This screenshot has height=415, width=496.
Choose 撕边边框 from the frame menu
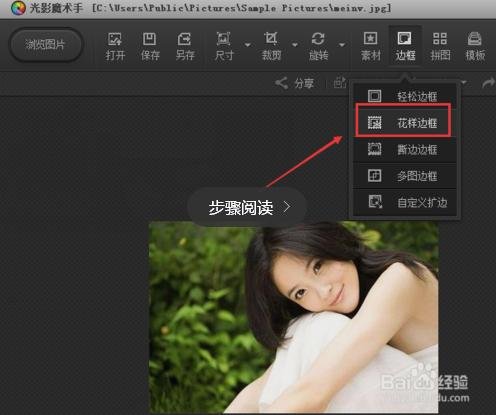click(405, 149)
